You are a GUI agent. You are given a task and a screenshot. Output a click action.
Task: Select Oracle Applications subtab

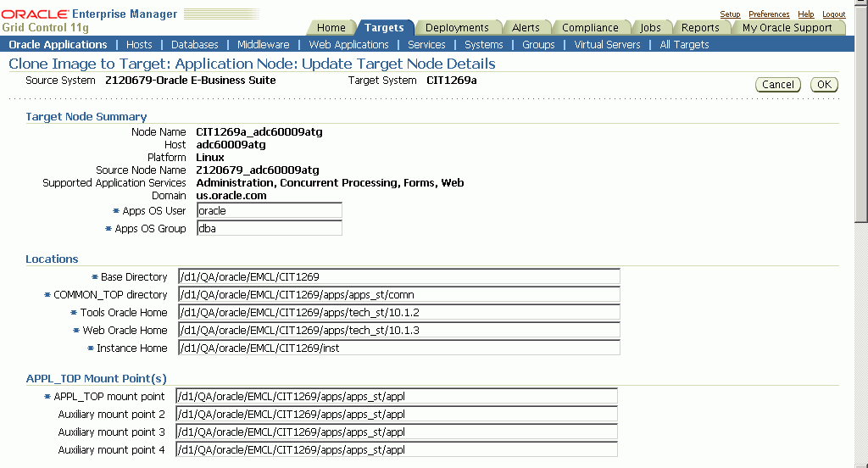(x=58, y=44)
